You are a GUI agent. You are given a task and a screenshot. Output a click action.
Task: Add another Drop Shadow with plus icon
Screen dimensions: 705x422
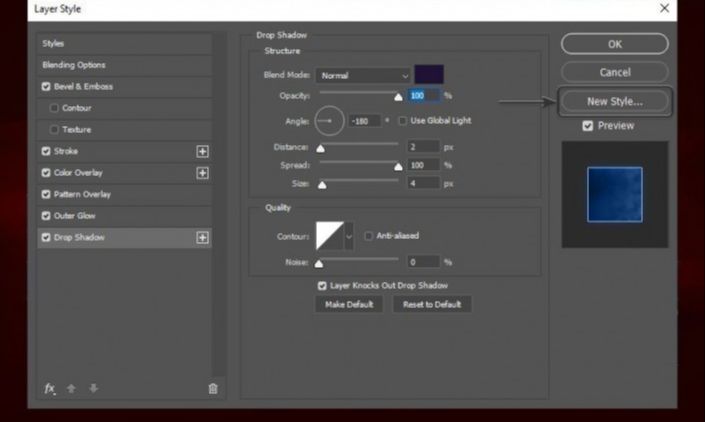point(202,238)
